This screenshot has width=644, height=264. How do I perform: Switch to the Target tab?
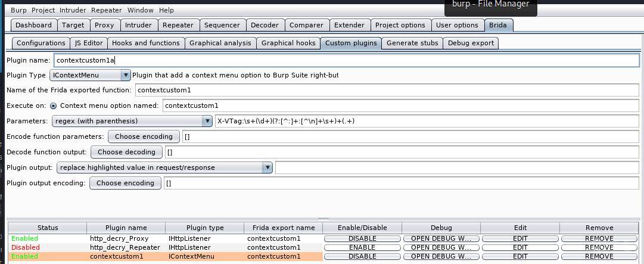pyautogui.click(x=73, y=25)
